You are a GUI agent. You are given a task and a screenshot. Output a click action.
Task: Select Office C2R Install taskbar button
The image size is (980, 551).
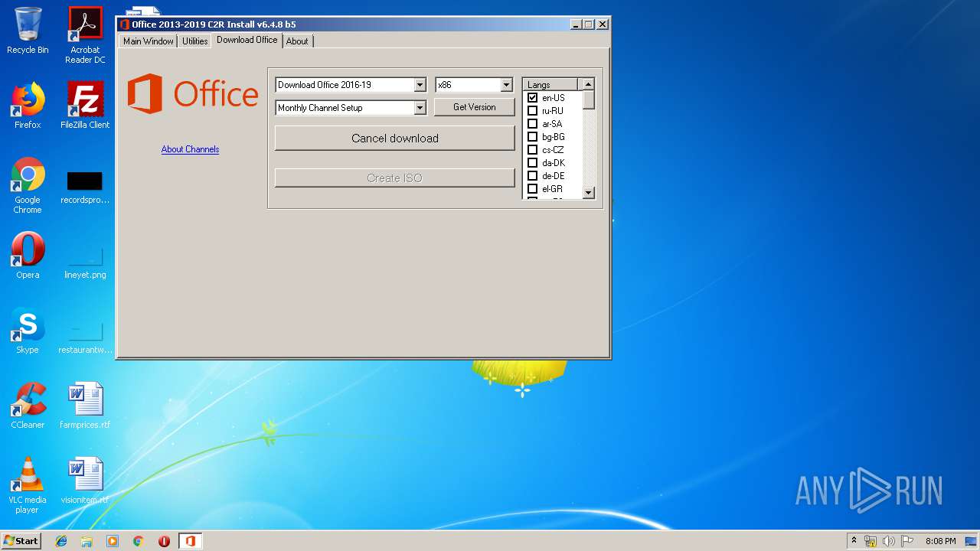[190, 541]
